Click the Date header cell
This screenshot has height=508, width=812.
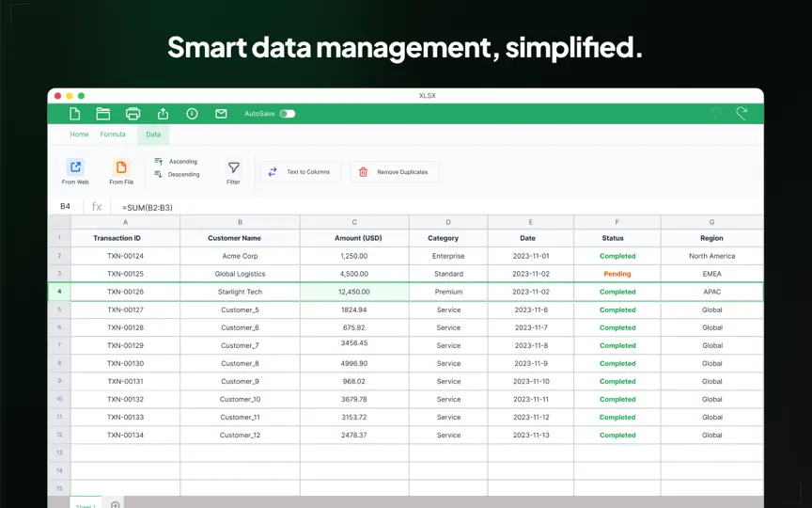point(530,238)
